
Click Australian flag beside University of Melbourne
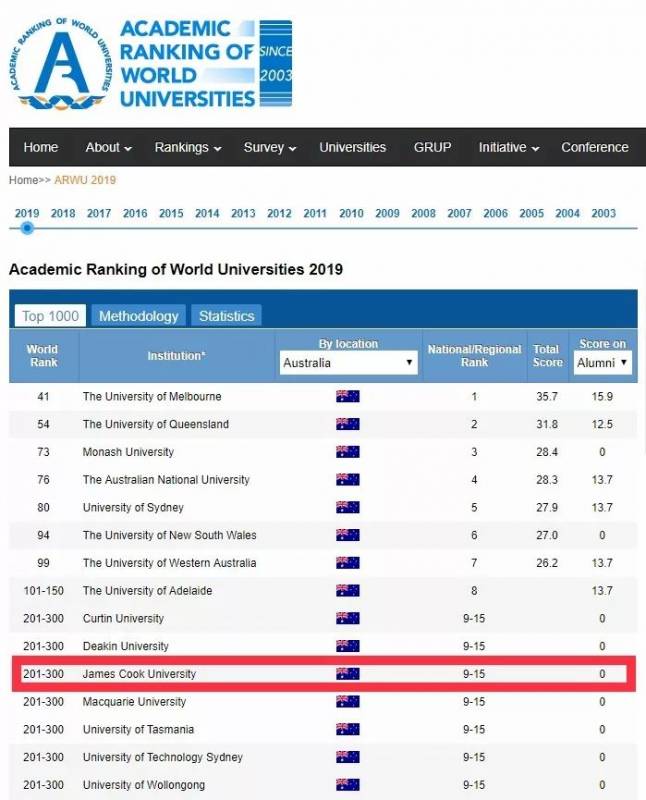click(x=348, y=396)
